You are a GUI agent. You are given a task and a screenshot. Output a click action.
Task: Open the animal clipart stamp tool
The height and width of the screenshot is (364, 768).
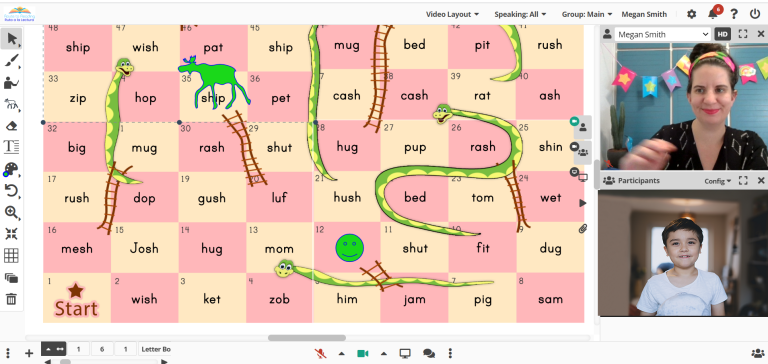pos(11,104)
